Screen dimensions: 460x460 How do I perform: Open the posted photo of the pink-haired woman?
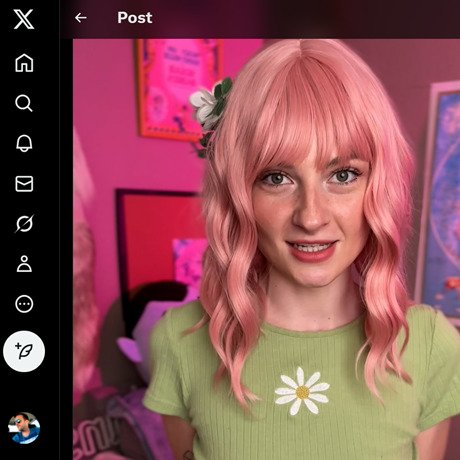(x=266, y=249)
